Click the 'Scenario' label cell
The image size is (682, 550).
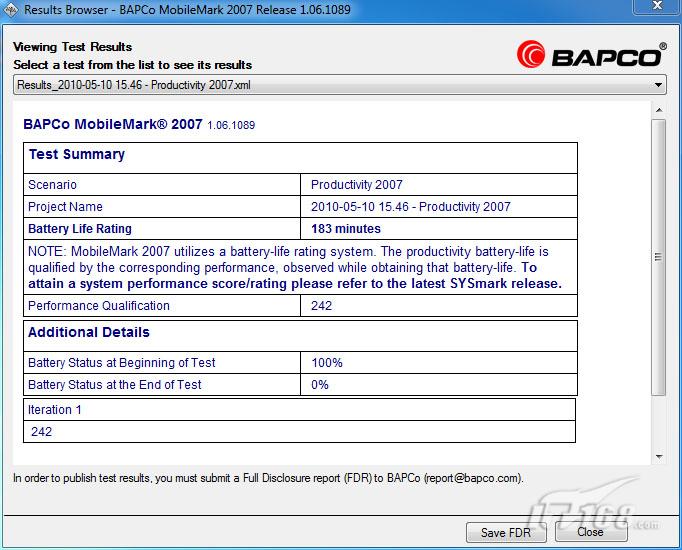click(162, 185)
